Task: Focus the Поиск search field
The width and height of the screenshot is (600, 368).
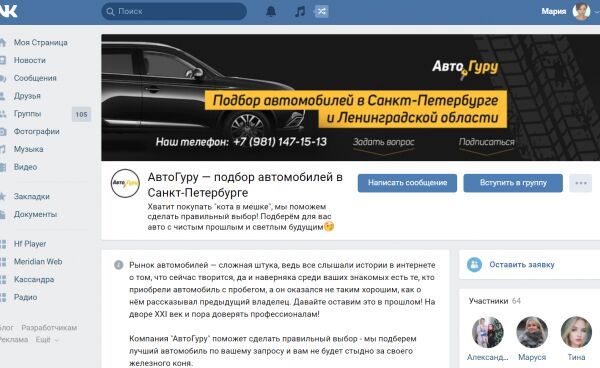Action: [x=174, y=11]
